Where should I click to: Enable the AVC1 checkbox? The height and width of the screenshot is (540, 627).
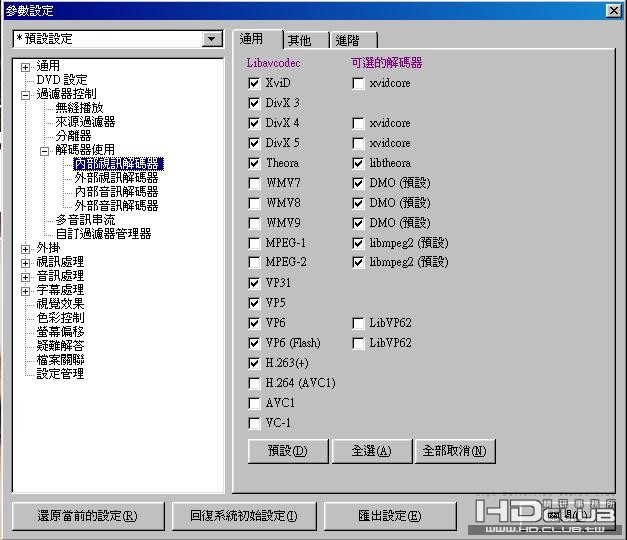pos(254,403)
